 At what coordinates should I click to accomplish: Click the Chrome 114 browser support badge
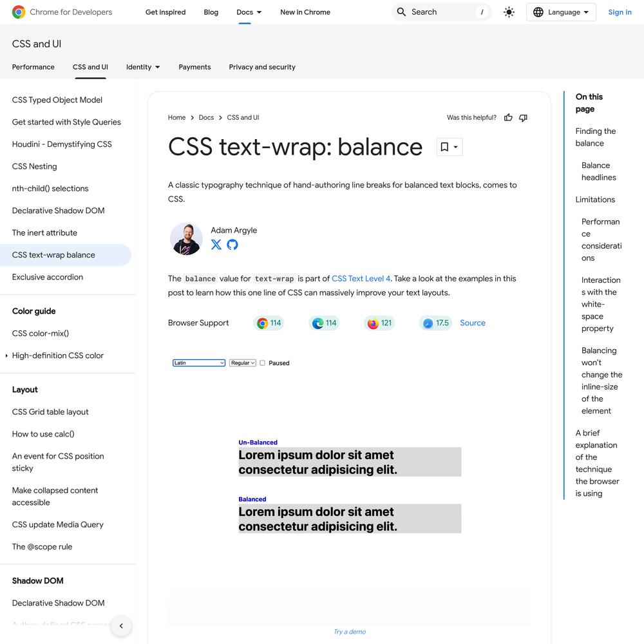pos(269,323)
